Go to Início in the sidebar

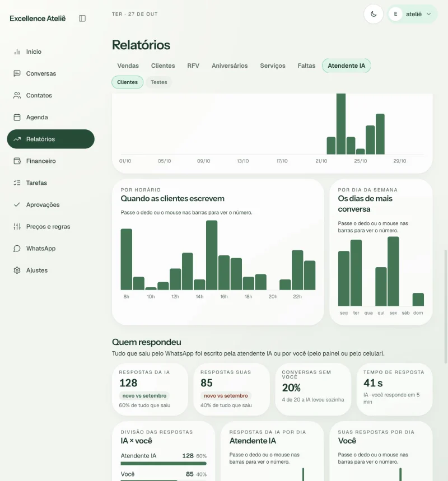(x=50, y=52)
